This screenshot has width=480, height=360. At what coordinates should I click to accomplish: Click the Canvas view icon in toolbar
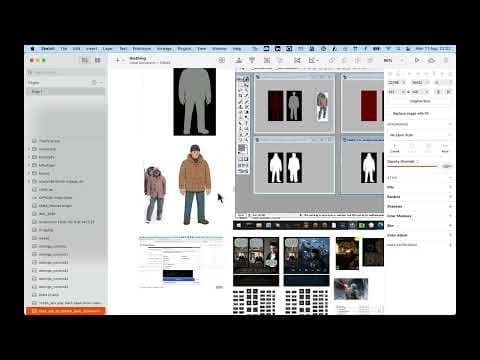222,60
